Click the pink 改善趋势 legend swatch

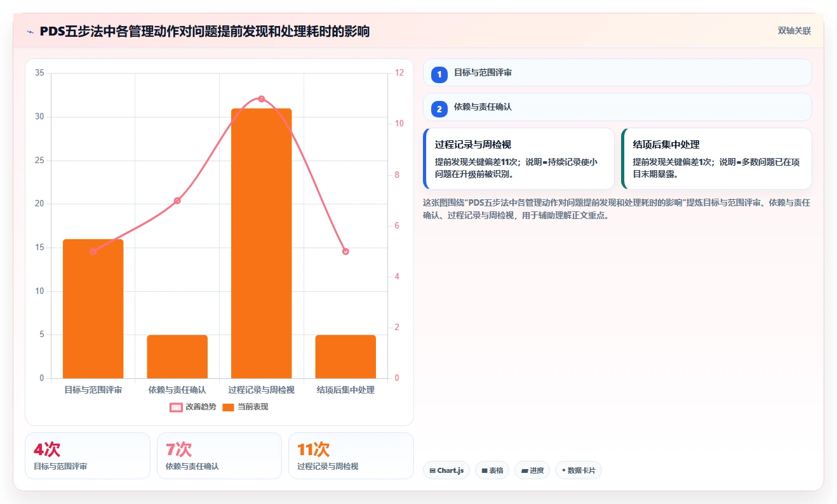point(176,407)
